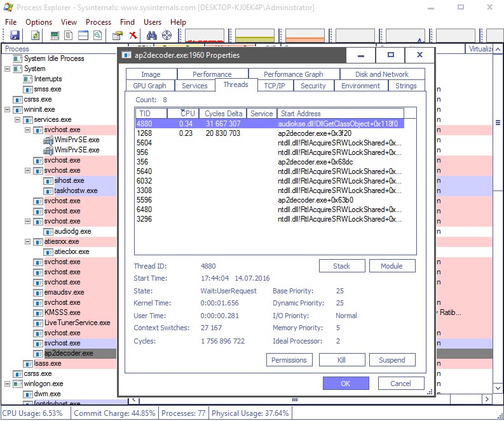Click the DLL/Handles view toolbar icon
The width and height of the screenshot is (504, 421).
coord(98,35)
